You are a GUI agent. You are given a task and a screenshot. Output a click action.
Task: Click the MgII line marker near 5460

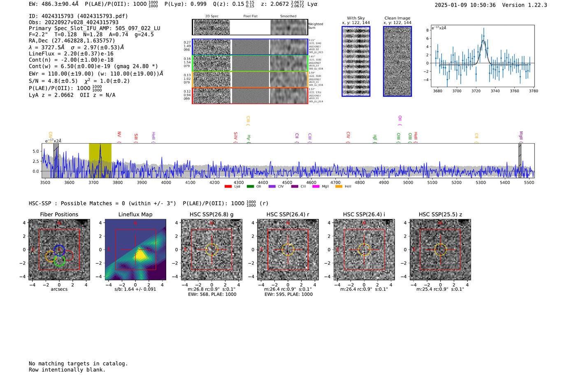pyautogui.click(x=520, y=137)
